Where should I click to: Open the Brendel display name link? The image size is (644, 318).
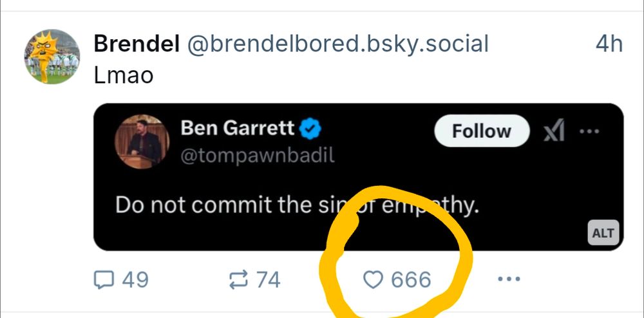[136, 44]
